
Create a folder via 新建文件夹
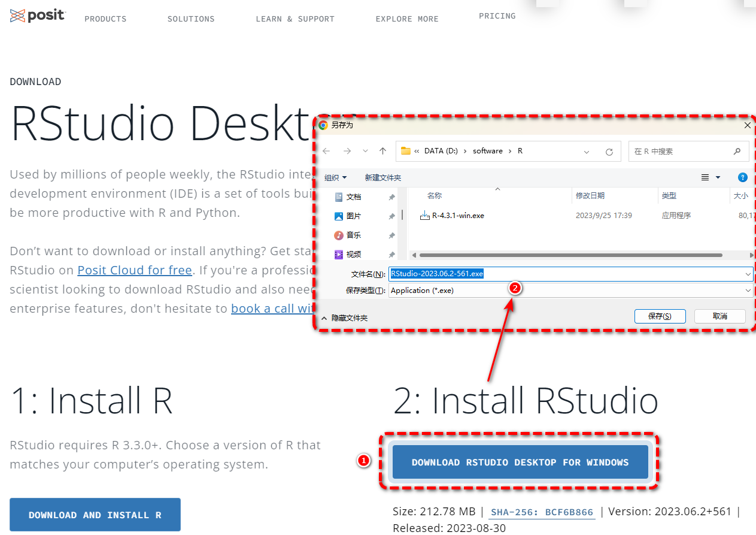[382, 177]
